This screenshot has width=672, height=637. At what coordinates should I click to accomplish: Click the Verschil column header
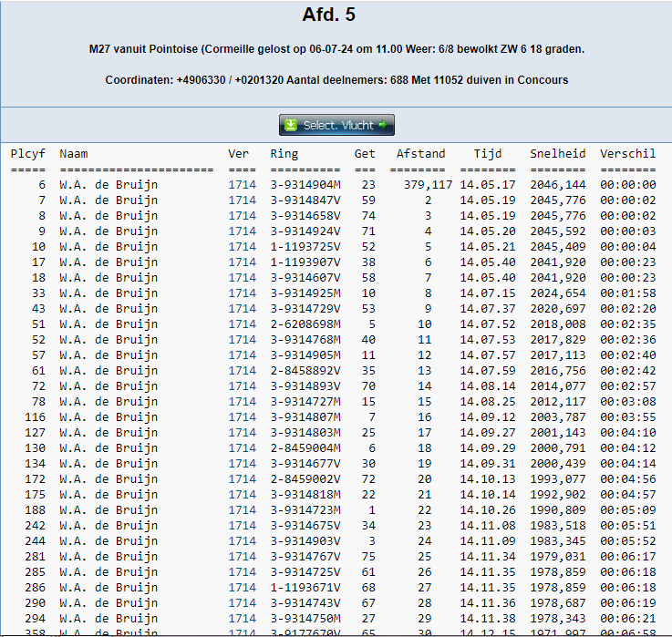pos(628,154)
